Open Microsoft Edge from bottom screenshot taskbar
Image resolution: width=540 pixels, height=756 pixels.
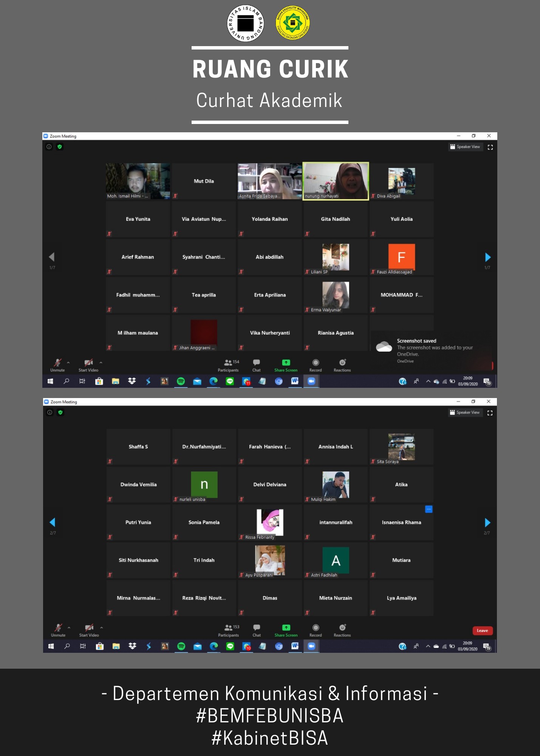pyautogui.click(x=214, y=646)
